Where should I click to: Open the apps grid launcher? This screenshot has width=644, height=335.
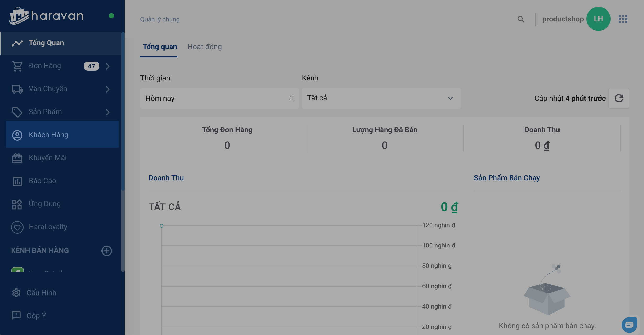point(623,19)
